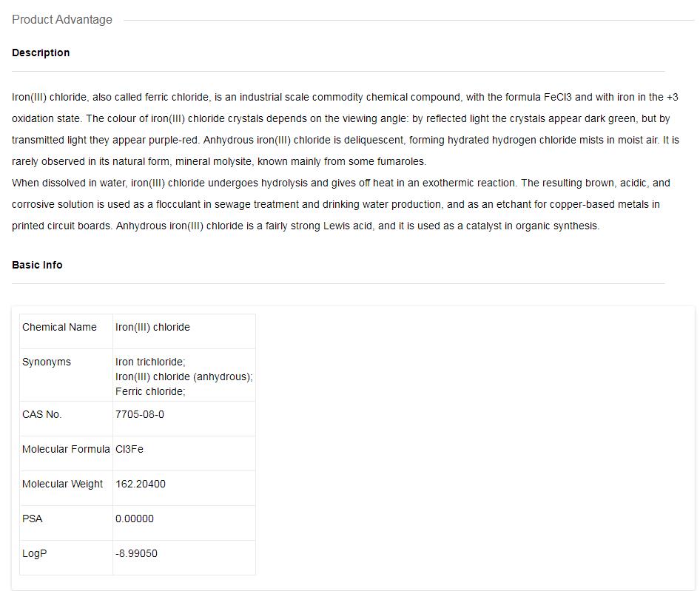Click the Molecular Weight label
The height and width of the screenshot is (591, 700).
pyautogui.click(x=63, y=484)
